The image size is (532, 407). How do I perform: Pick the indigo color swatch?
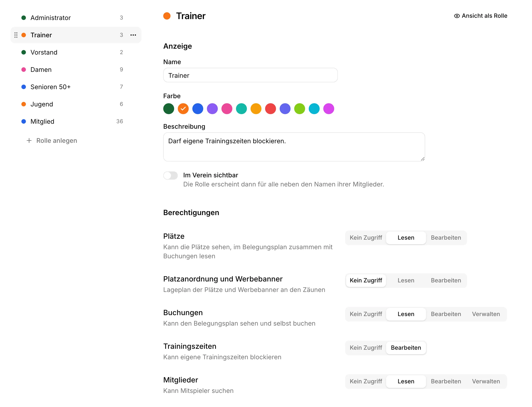pyautogui.click(x=285, y=108)
